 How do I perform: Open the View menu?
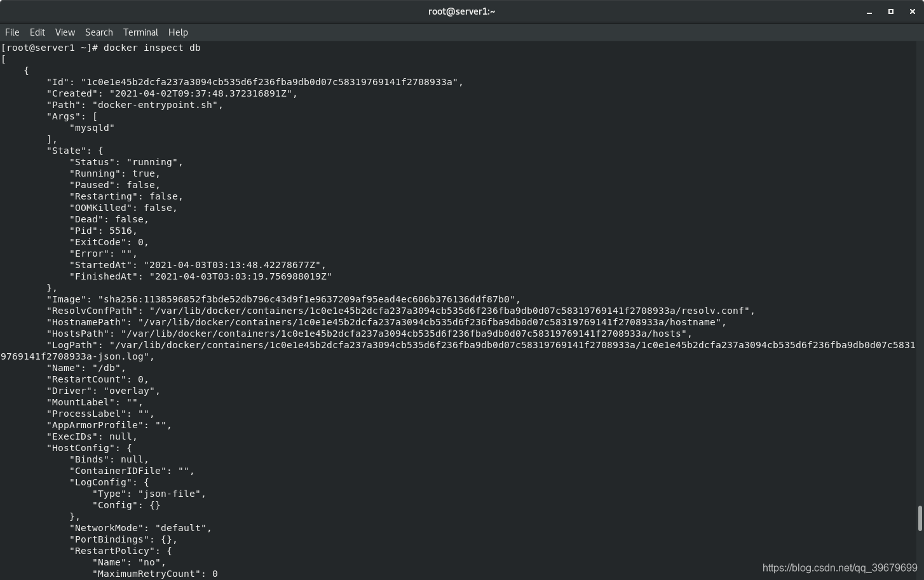point(65,32)
